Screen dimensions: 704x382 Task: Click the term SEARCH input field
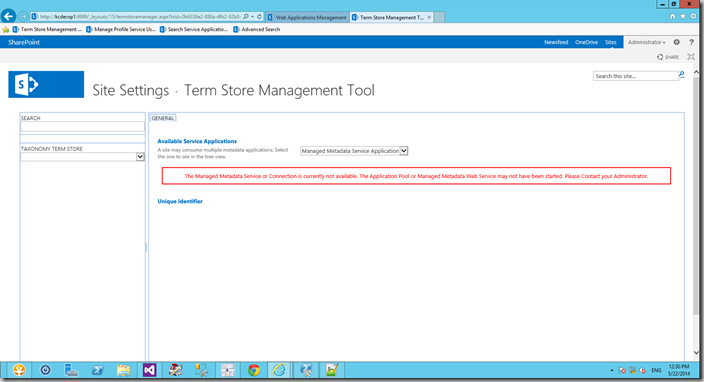(82, 127)
